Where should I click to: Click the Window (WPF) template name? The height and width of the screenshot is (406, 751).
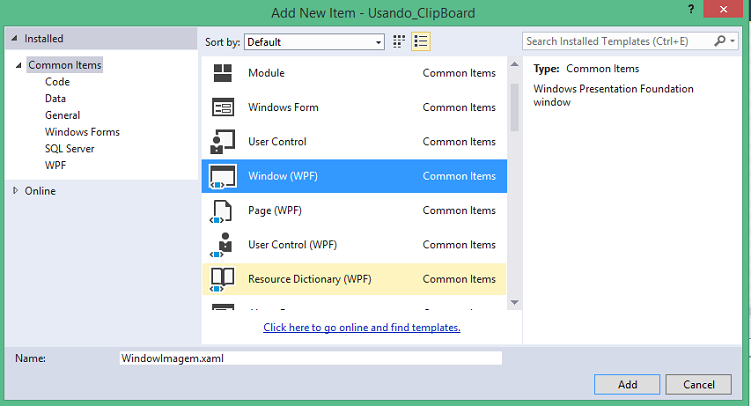pos(283,176)
